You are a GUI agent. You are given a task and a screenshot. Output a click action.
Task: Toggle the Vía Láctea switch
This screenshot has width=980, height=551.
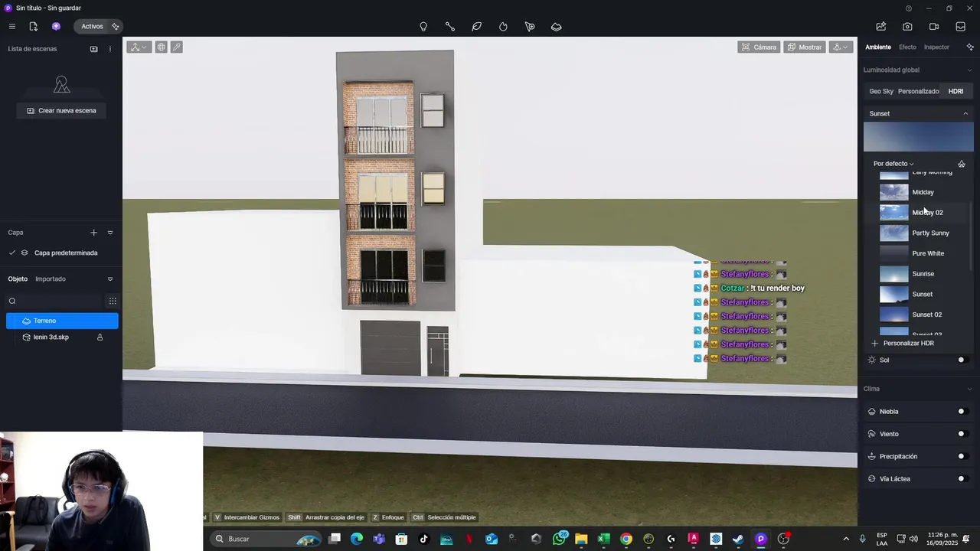963,479
